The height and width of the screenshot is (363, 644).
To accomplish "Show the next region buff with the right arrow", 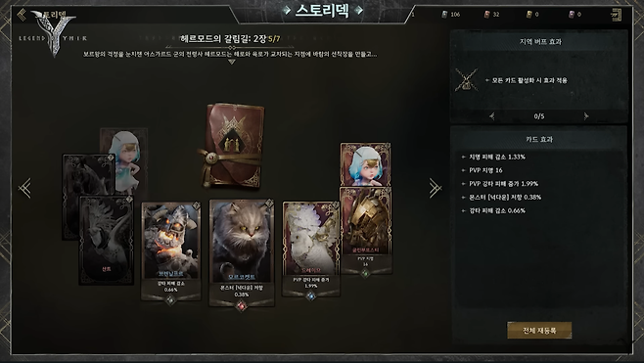I will pyautogui.click(x=586, y=116).
